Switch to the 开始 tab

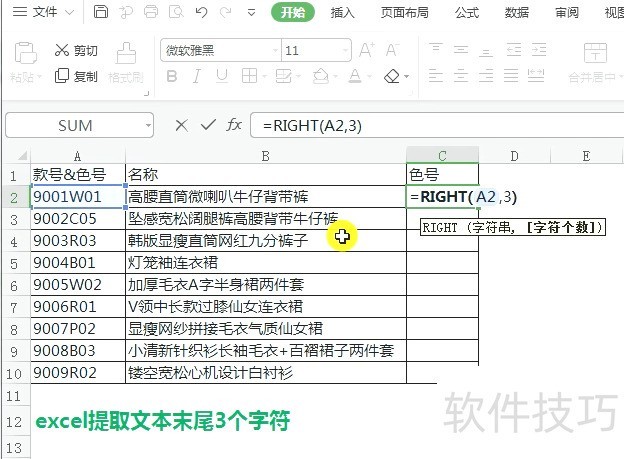(x=292, y=12)
